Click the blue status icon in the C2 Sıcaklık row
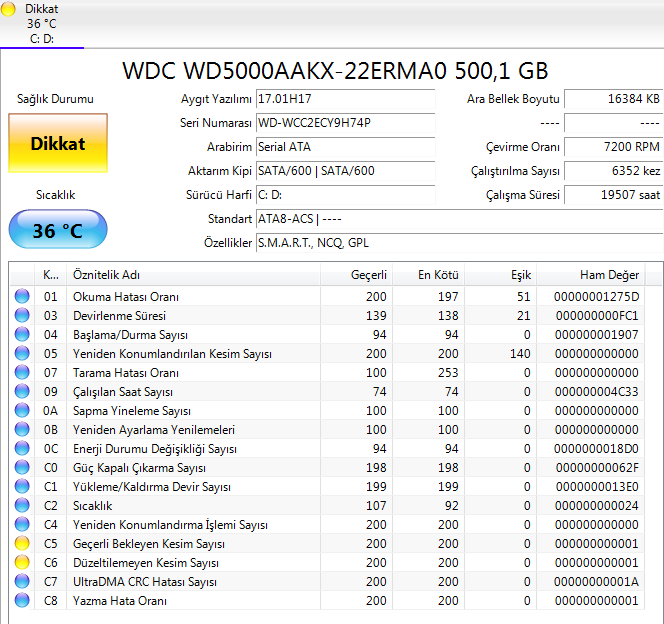This screenshot has width=664, height=624. coord(22,505)
